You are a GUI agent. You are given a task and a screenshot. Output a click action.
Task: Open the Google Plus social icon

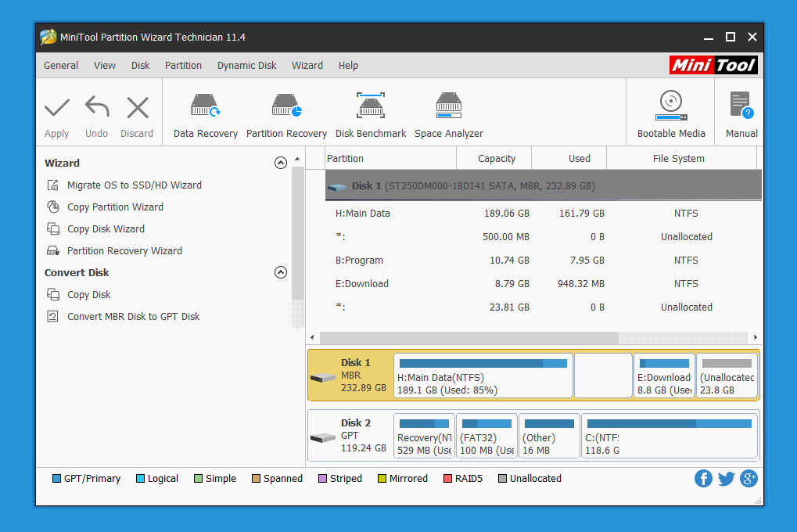pos(749,479)
